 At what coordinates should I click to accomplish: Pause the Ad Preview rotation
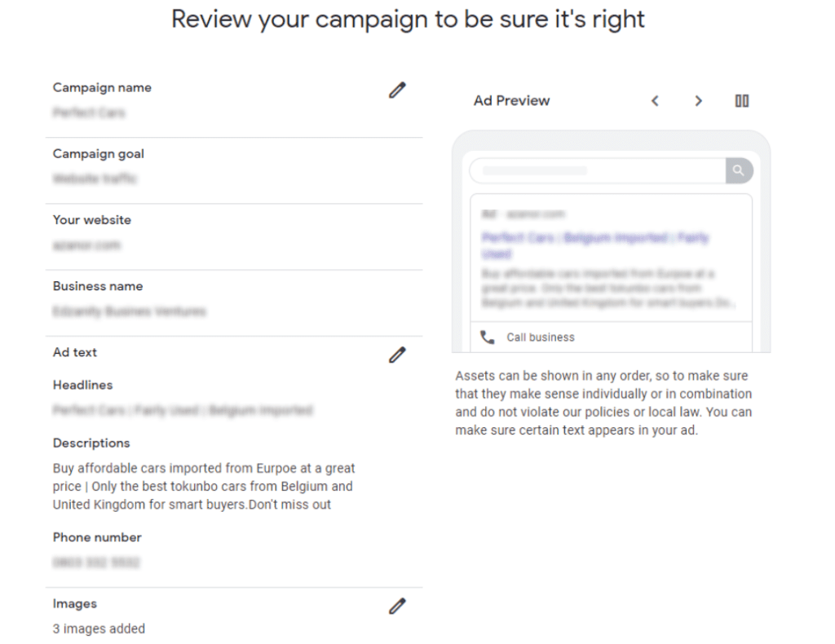point(741,100)
